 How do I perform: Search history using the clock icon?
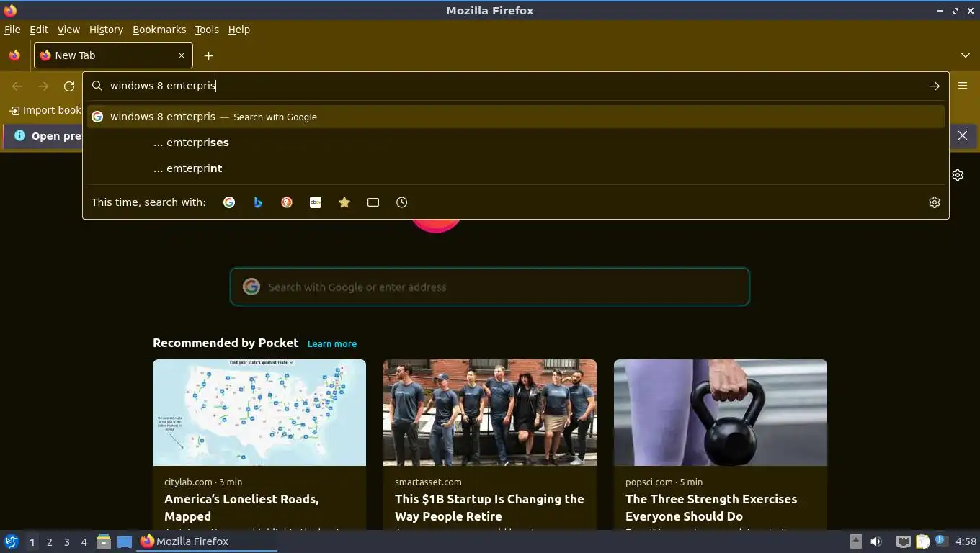click(x=402, y=202)
